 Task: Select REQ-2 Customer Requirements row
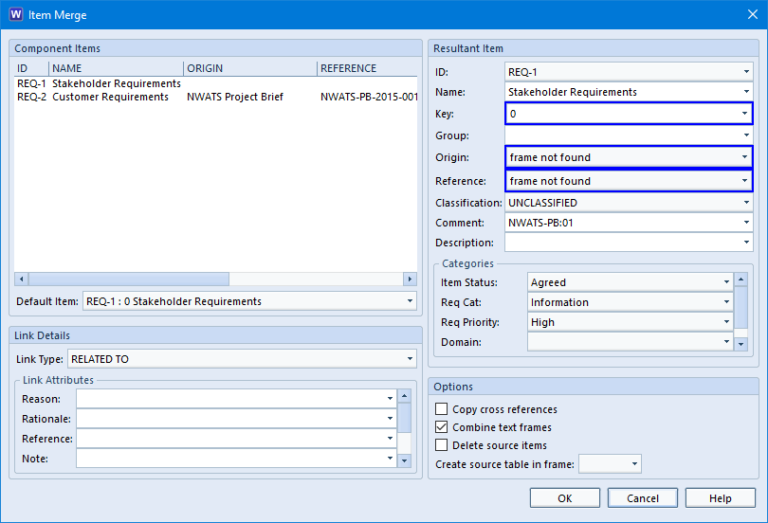click(x=110, y=97)
